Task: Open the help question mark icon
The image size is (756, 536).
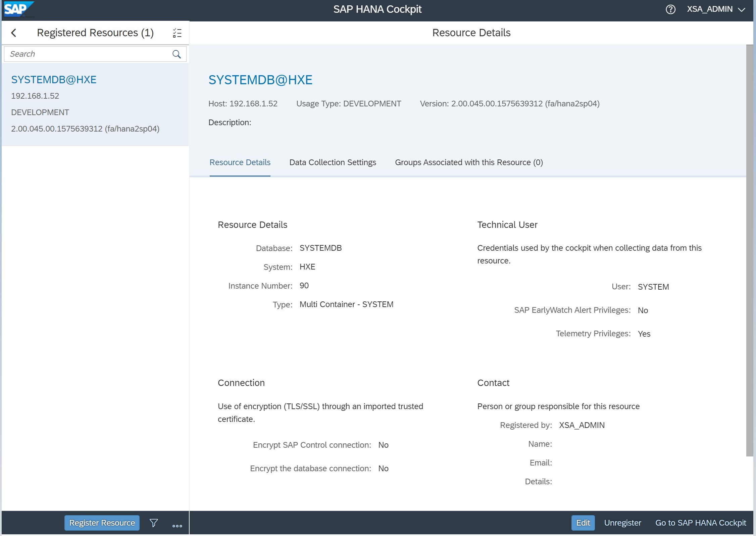Action: [x=670, y=9]
